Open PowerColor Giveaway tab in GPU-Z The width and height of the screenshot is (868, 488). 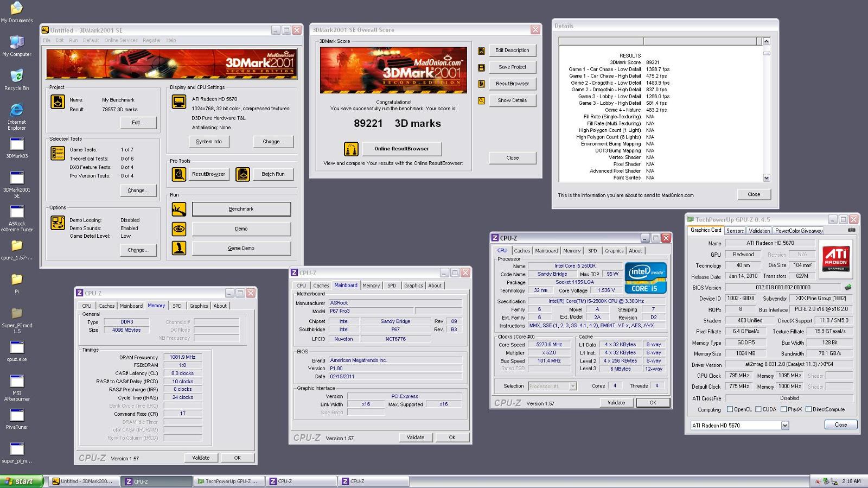799,231
